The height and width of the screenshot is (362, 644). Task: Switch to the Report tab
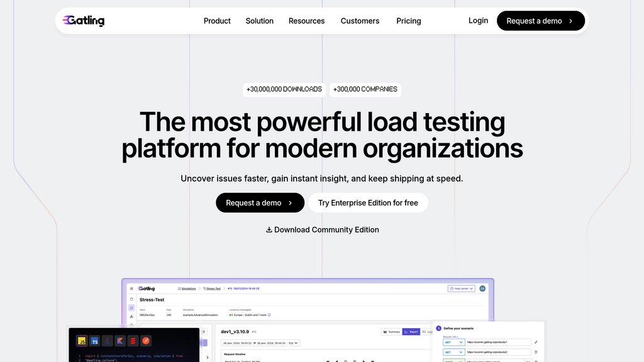[x=411, y=331]
